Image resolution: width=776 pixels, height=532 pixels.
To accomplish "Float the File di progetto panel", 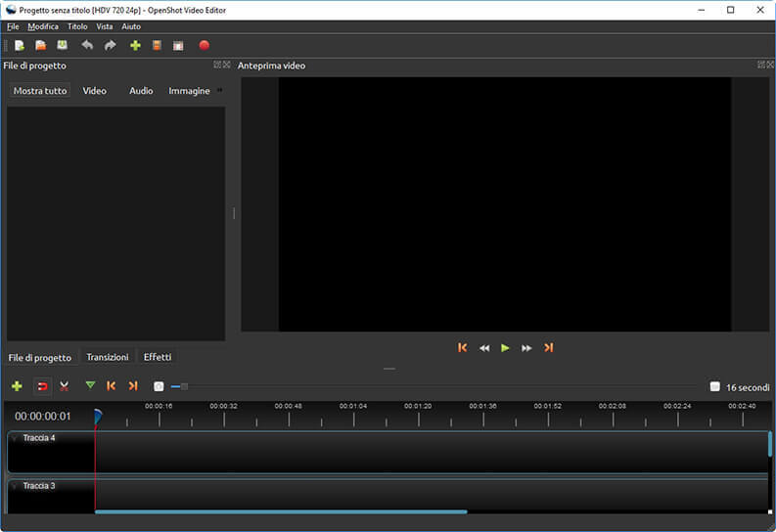I will pos(217,65).
